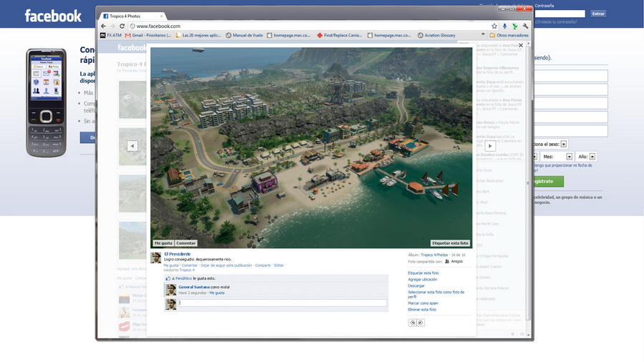Click the mobile phone image in background
644x362 pixels.
(47, 102)
